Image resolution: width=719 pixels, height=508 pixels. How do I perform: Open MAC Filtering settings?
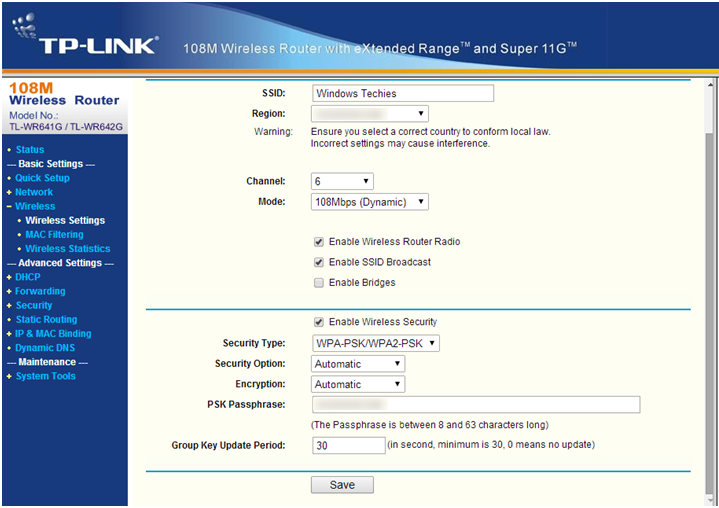point(54,235)
